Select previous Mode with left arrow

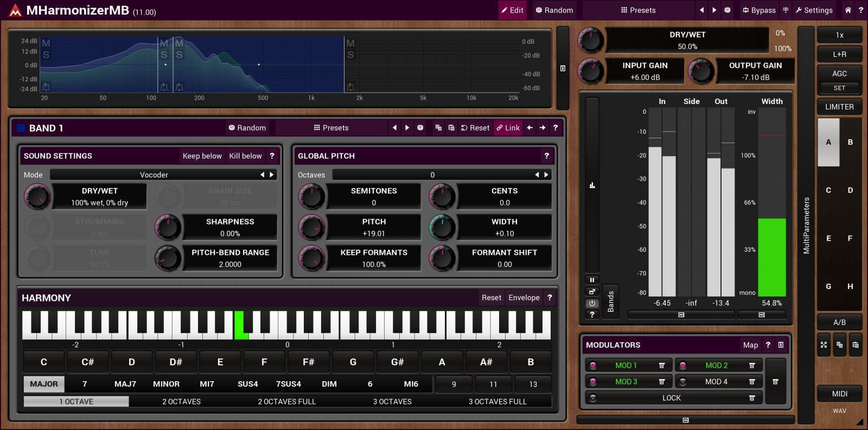[263, 175]
